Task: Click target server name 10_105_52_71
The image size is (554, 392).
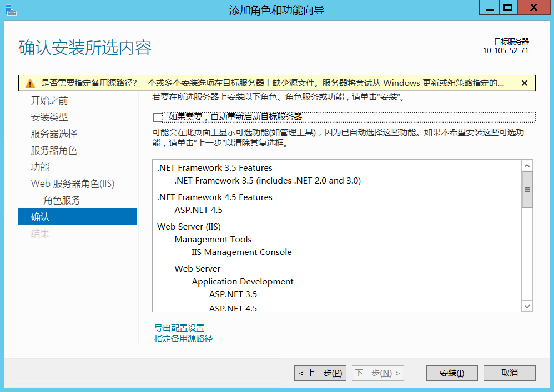Action: [x=506, y=50]
